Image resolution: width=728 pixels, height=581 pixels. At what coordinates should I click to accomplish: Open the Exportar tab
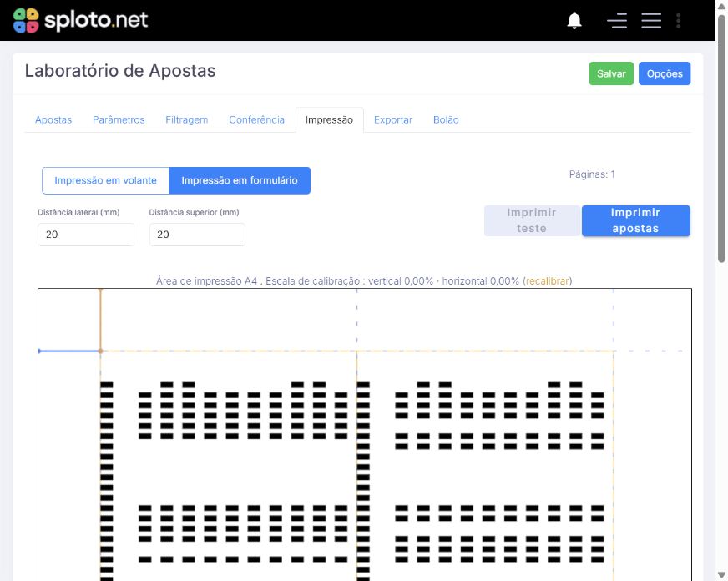click(x=392, y=119)
